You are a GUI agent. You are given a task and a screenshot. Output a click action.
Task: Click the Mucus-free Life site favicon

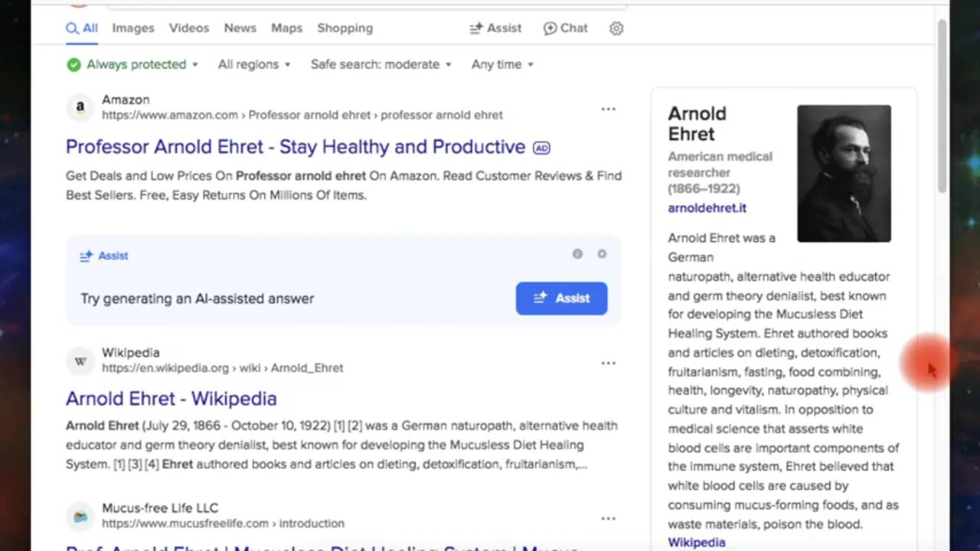(80, 516)
